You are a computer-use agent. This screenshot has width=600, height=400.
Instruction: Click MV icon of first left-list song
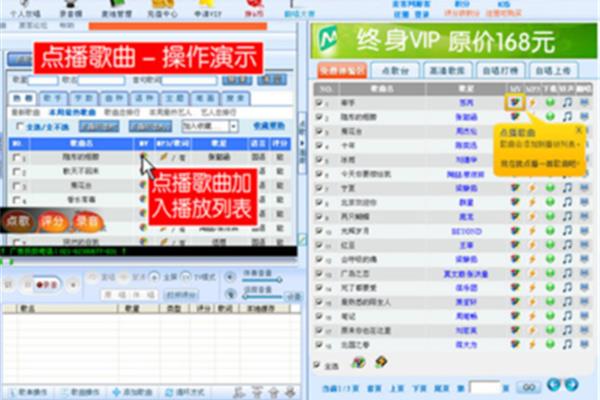[x=143, y=156]
